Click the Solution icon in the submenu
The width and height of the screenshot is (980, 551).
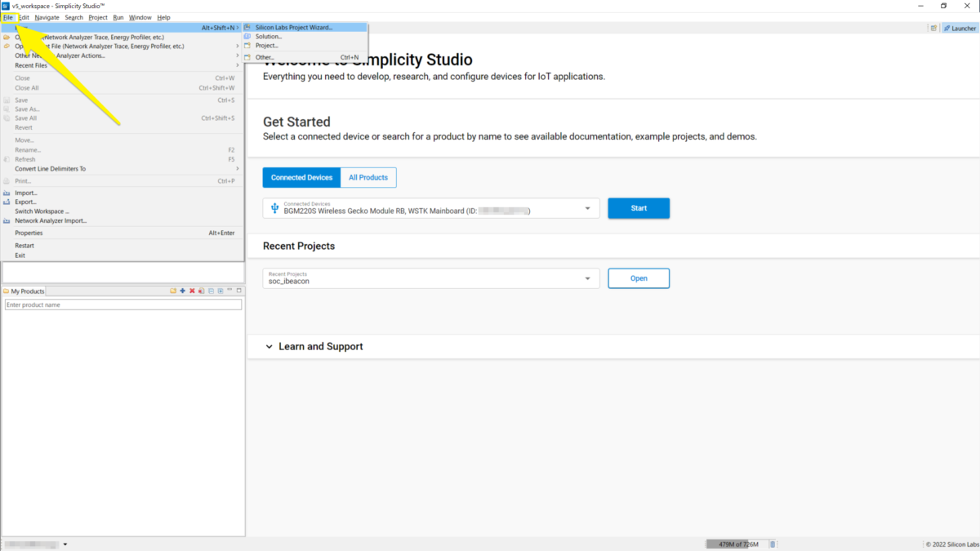(x=248, y=37)
